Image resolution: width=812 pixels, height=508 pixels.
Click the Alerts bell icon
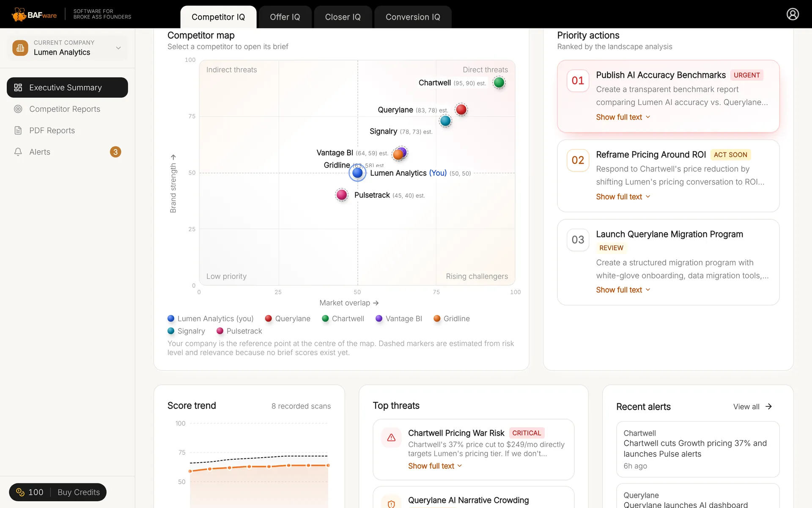18,152
